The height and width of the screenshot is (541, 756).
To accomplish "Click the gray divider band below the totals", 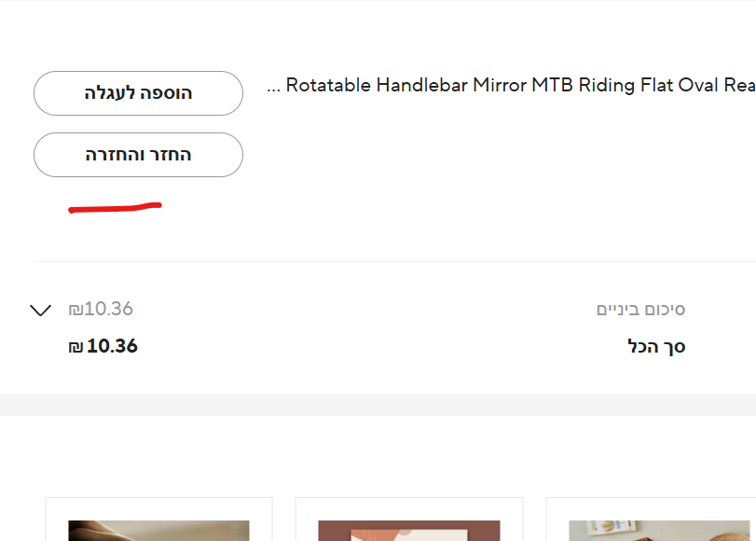I will click(x=378, y=405).
